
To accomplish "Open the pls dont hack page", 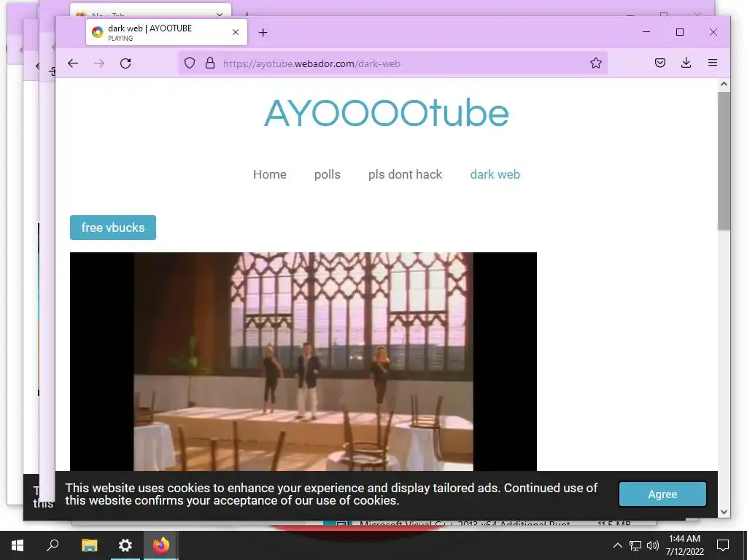I will 405,174.
